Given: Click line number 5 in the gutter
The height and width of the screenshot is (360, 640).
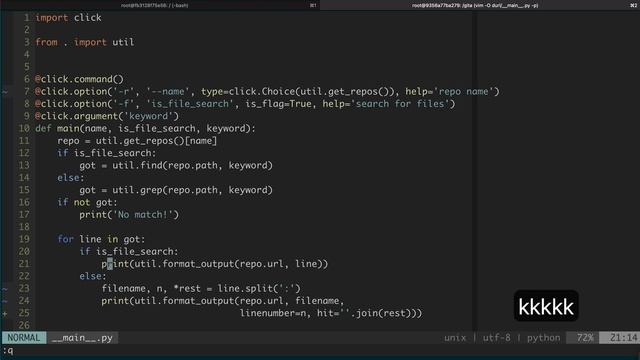Looking at the screenshot, I should pos(27,67).
